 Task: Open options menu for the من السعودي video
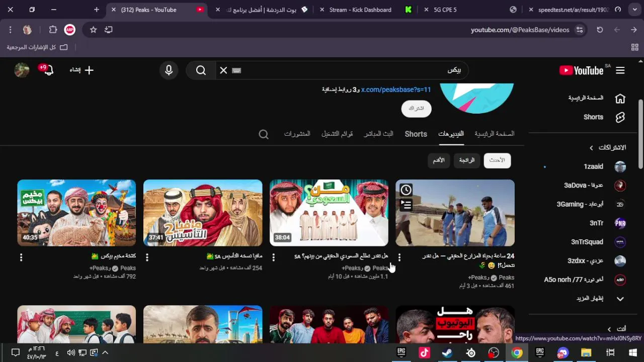[273, 257]
